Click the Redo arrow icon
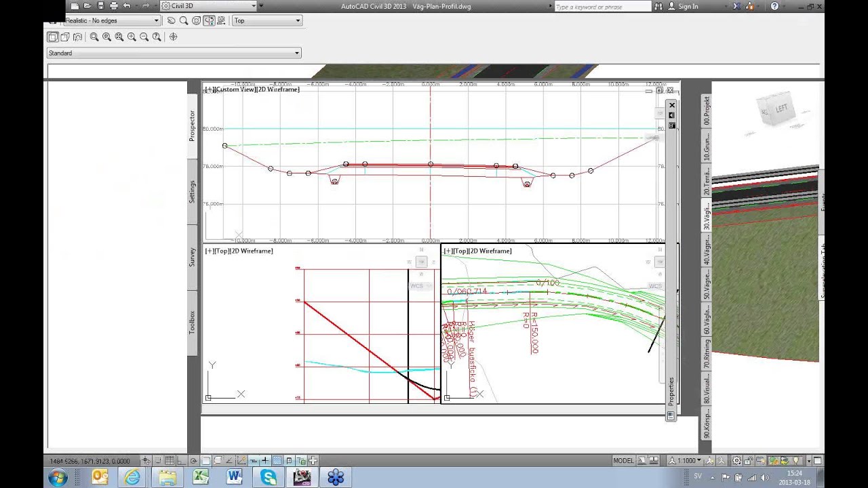868x488 pixels. 146,6
